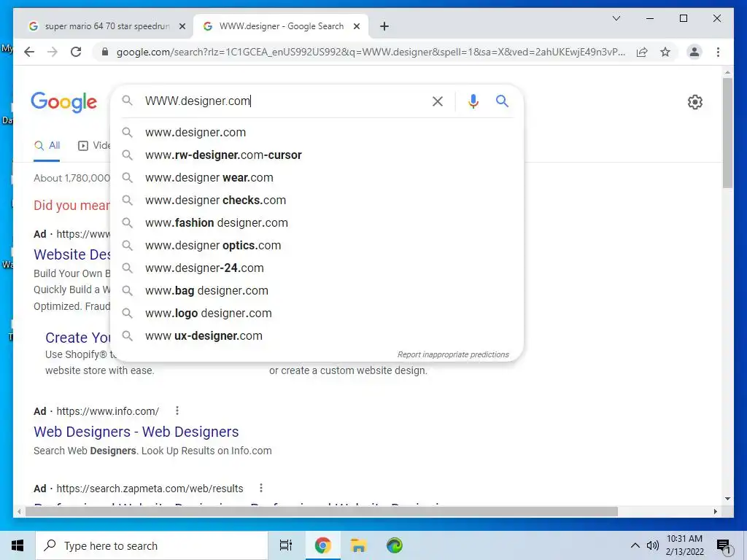Click the scroll-right arrow of the page
This screenshot has height=560, width=747.
pyautogui.click(x=716, y=511)
